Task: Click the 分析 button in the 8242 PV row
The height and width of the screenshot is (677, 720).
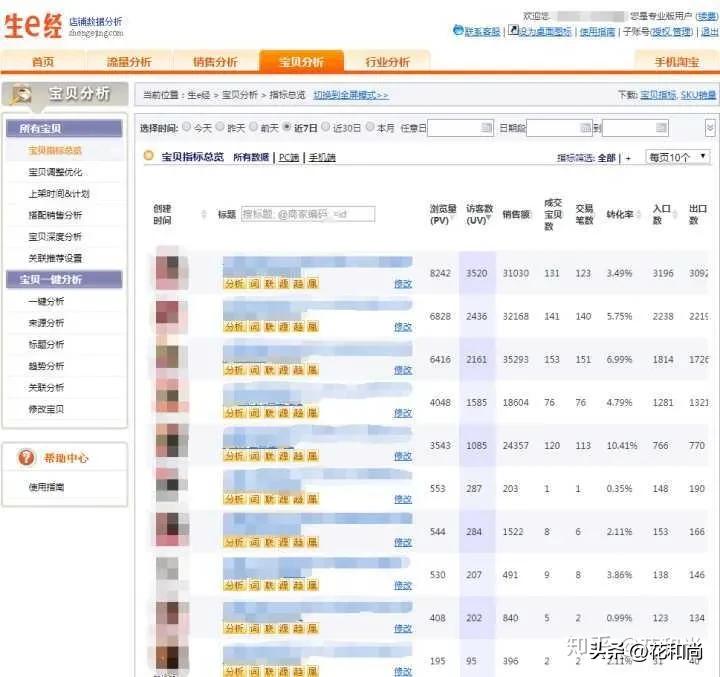Action: click(234, 284)
